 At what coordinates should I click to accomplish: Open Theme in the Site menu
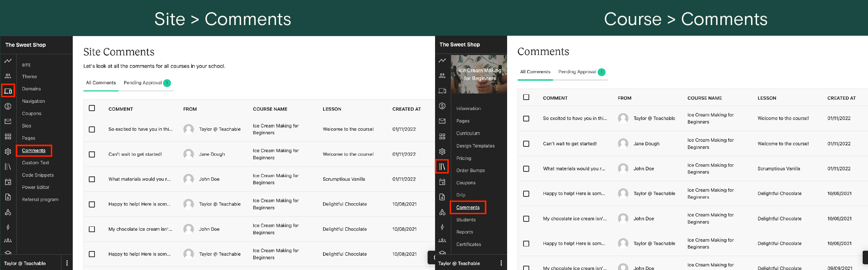point(30,76)
